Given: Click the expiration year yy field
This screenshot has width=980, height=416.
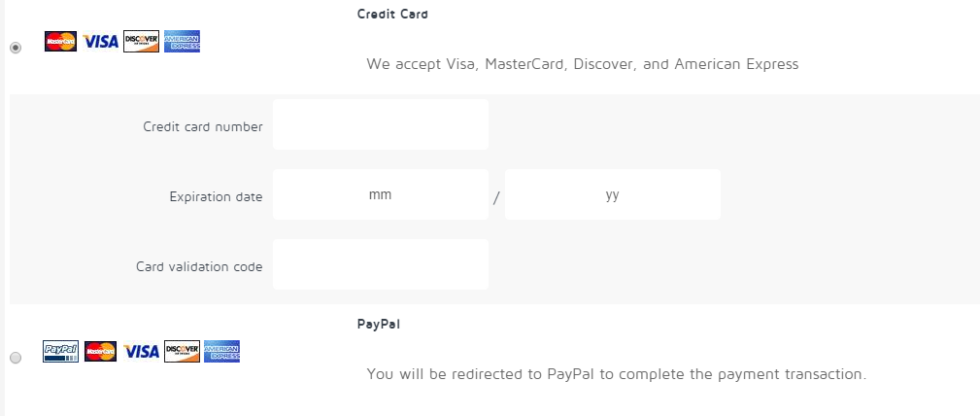Looking at the screenshot, I should (612, 194).
